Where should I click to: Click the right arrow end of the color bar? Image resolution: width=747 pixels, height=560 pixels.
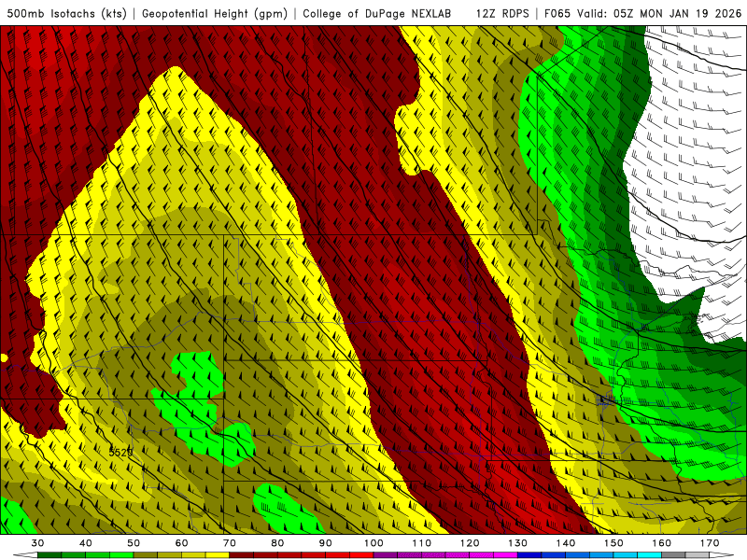point(721,555)
